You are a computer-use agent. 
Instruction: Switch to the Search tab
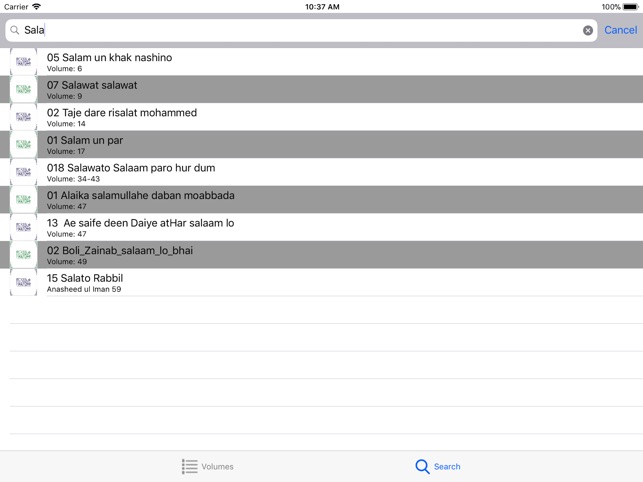tap(438, 466)
